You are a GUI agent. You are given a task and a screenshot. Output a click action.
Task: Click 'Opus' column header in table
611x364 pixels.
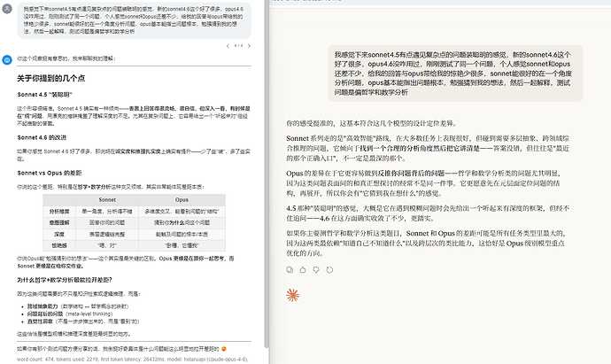click(182, 200)
